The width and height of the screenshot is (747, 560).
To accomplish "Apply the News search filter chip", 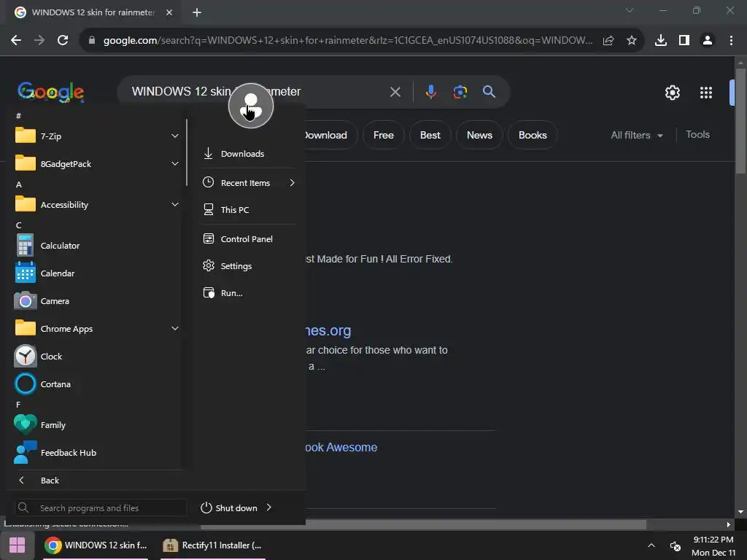I will coord(479,135).
